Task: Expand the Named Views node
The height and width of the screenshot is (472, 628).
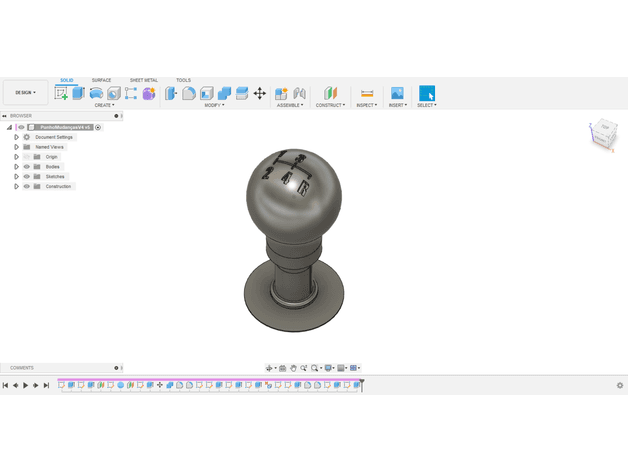Action: tap(16, 147)
